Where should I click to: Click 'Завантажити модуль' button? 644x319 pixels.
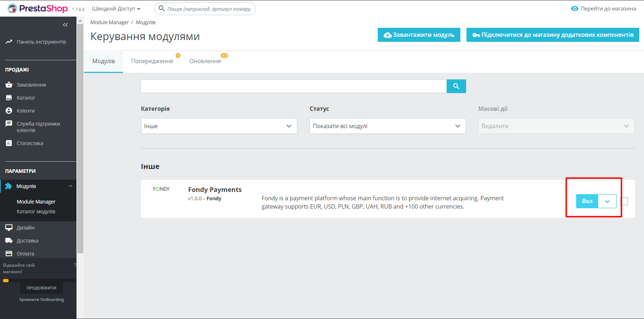click(x=419, y=35)
